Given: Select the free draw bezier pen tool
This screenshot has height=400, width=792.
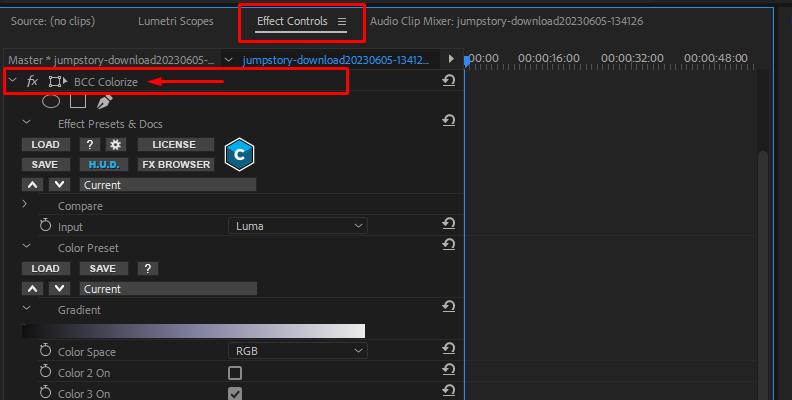Looking at the screenshot, I should click(104, 102).
